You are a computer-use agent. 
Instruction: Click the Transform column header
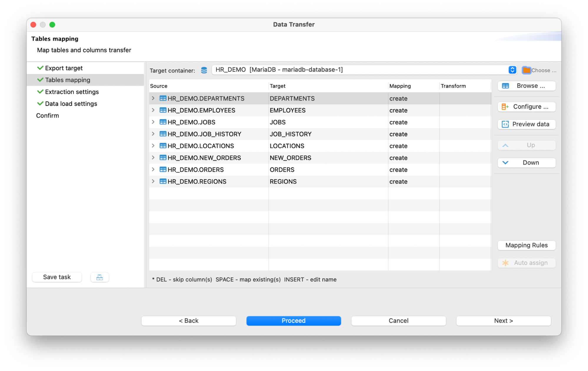465,86
